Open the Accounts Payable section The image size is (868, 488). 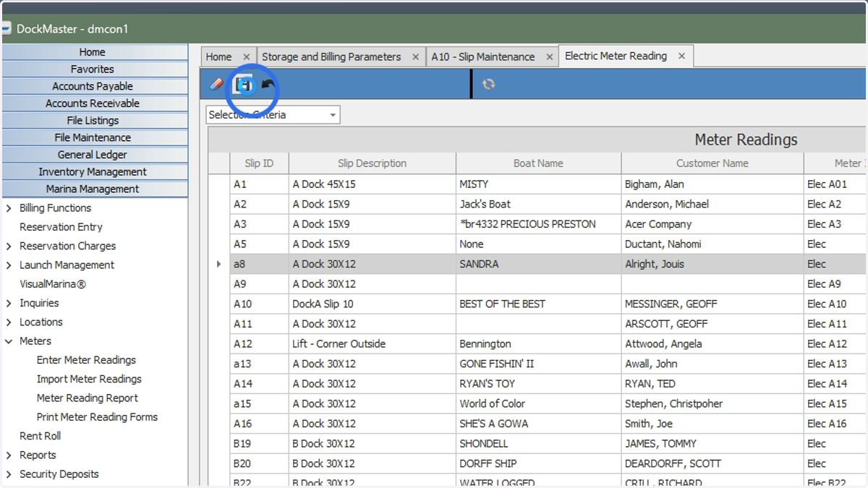95,86
